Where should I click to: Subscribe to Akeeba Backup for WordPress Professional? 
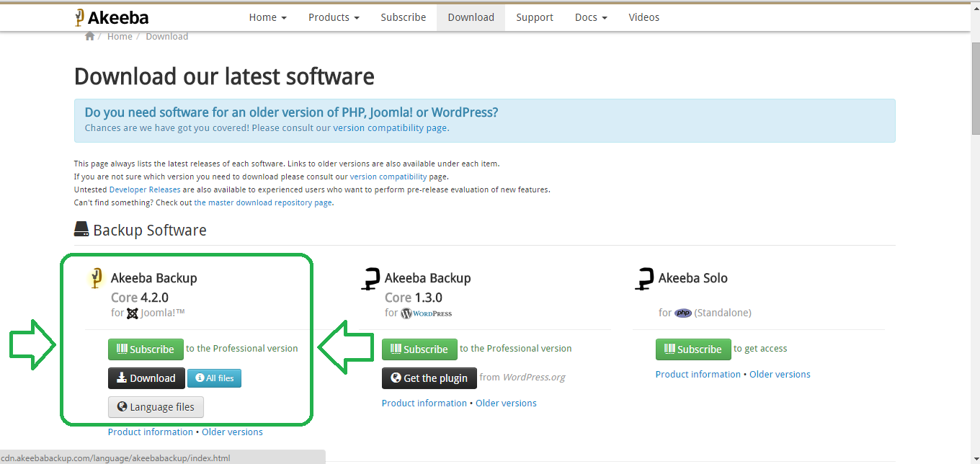[419, 349]
